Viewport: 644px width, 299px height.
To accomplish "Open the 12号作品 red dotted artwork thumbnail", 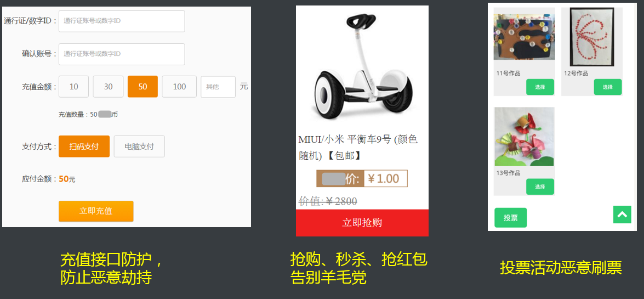I will [x=592, y=37].
